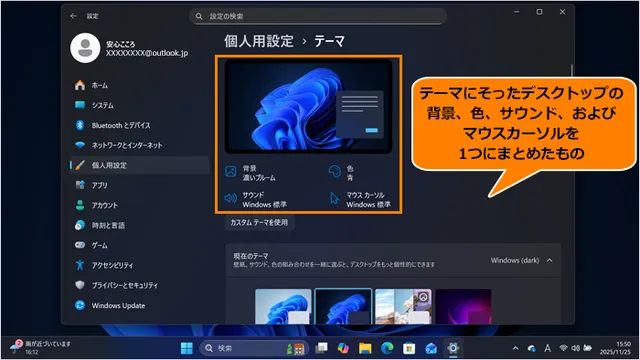Open アクセシビリティ settings
This screenshot has height=360, width=640.
[x=139, y=265]
